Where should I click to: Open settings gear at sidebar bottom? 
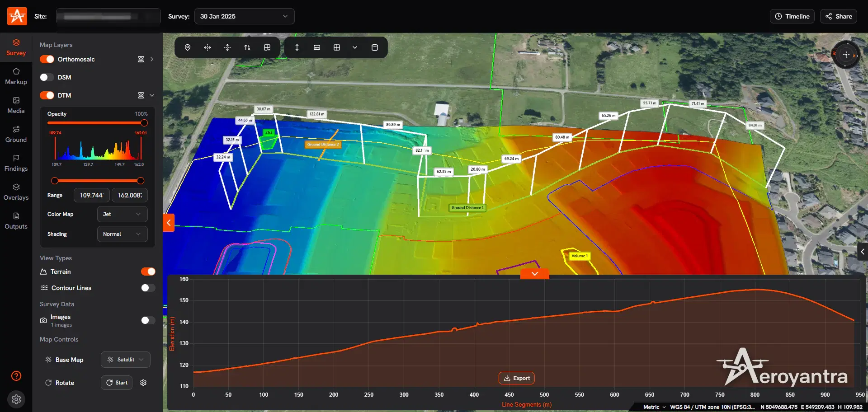coord(16,399)
